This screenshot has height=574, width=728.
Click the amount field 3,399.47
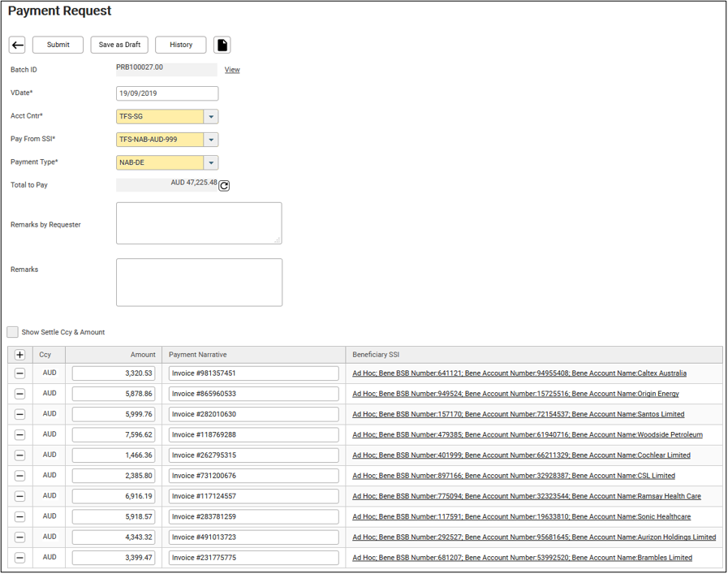(x=114, y=557)
